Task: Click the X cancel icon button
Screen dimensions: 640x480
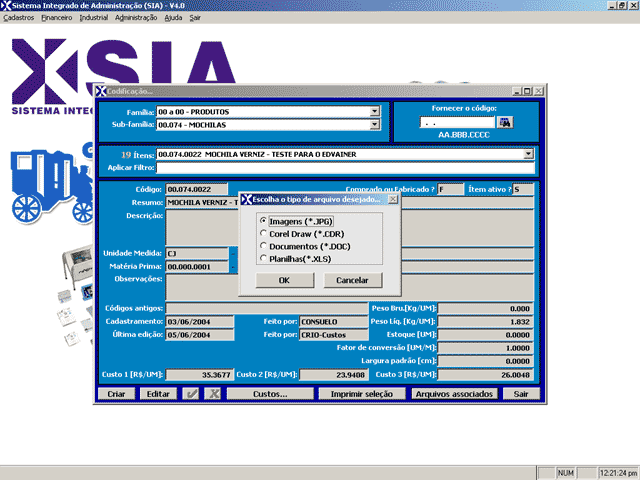Action: (213, 394)
